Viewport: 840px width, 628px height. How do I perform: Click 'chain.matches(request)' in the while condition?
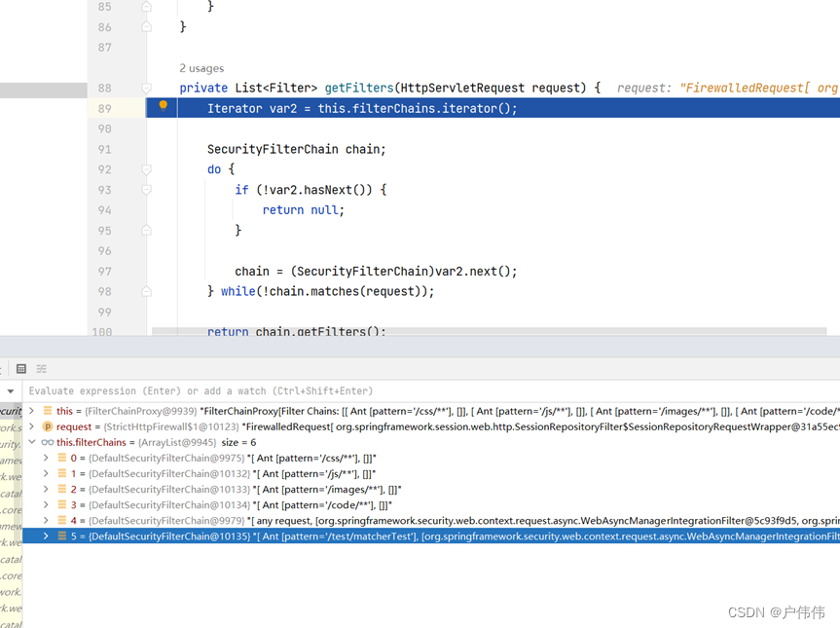[347, 291]
